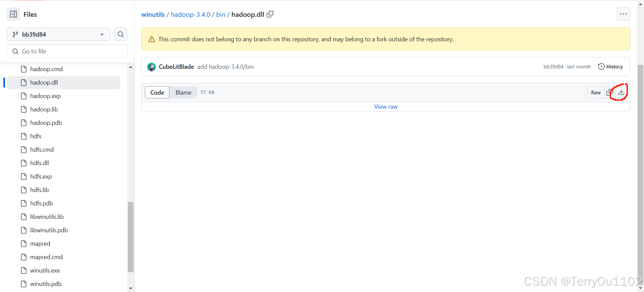
Task: Click the file icon beside winutils.exe
Action: tap(23, 271)
